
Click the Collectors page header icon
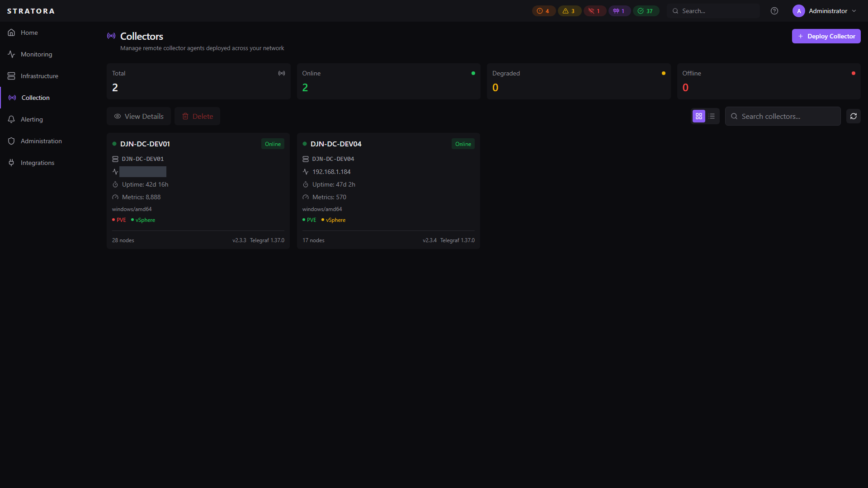[111, 36]
